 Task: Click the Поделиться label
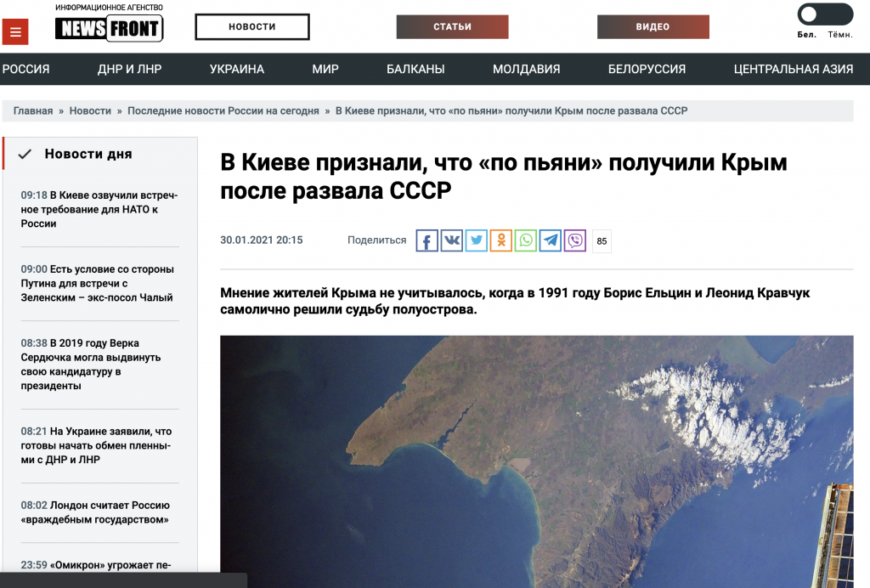pos(376,240)
